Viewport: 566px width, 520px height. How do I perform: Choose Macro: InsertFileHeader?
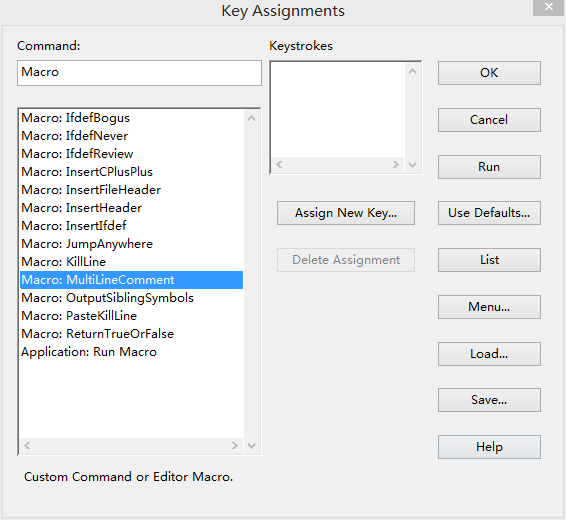[131, 190]
